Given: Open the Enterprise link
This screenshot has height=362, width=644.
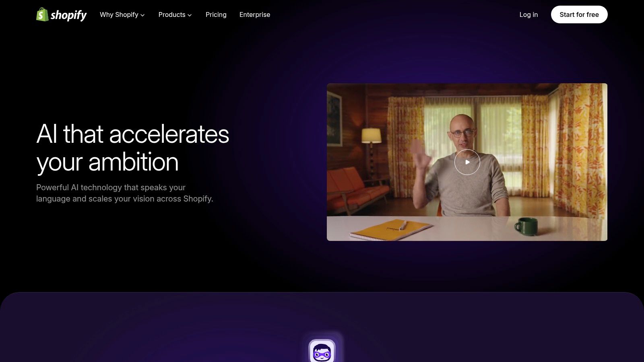Looking at the screenshot, I should pos(255,14).
